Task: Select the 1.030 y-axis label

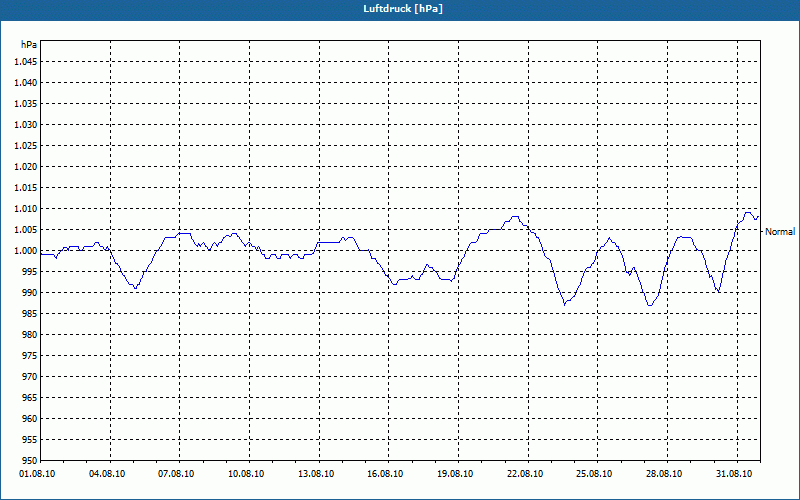Action: (26, 124)
